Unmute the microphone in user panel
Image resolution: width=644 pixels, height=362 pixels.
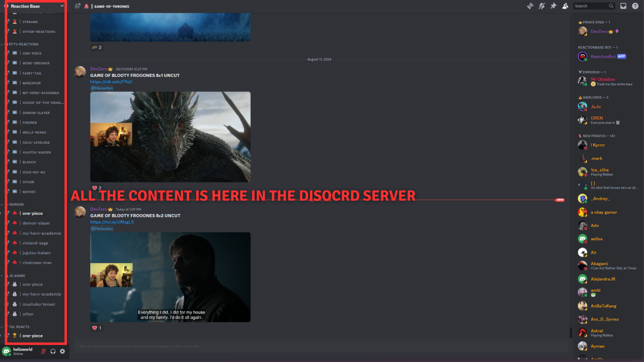(x=43, y=351)
